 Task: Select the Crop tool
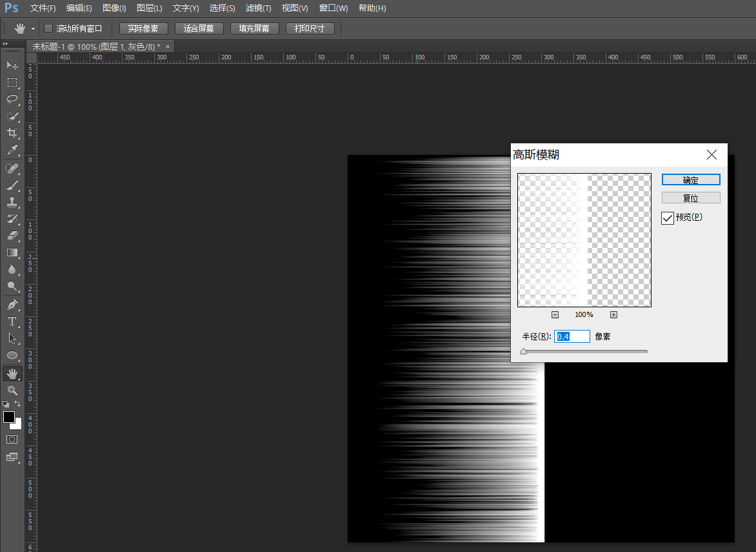point(12,133)
